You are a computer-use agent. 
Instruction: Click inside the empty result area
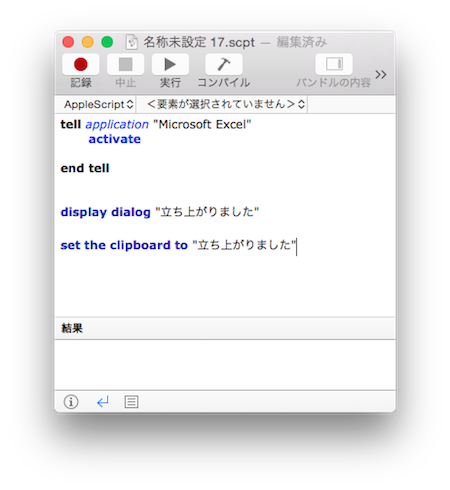225,365
